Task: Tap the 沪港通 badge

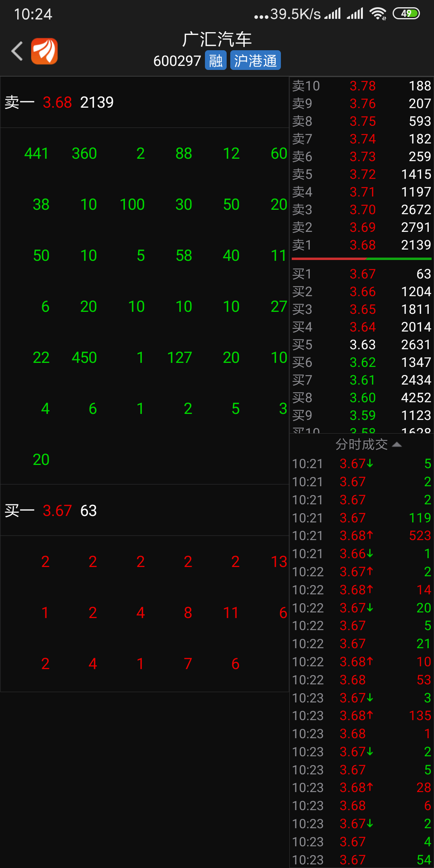Action: [256, 61]
